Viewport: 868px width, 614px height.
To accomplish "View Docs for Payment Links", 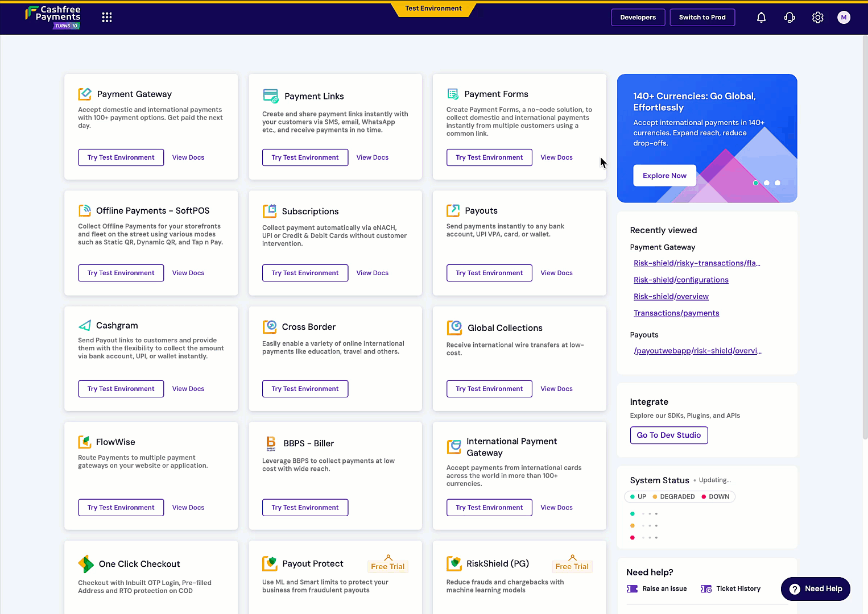I will 373,157.
